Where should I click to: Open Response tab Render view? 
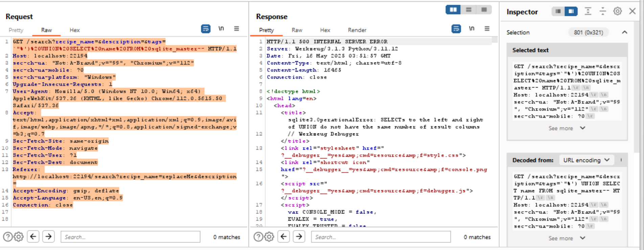coord(357,30)
